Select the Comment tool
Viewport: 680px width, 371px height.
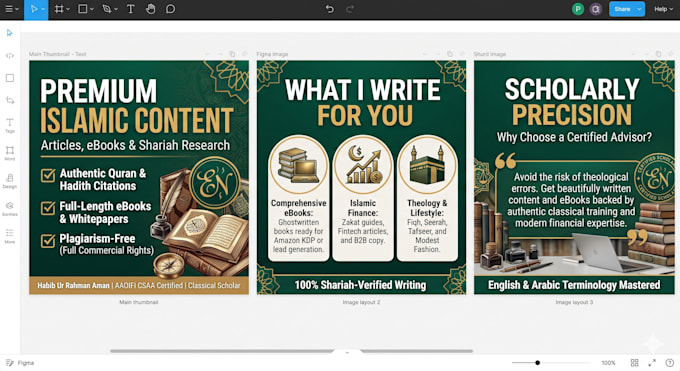coord(170,9)
